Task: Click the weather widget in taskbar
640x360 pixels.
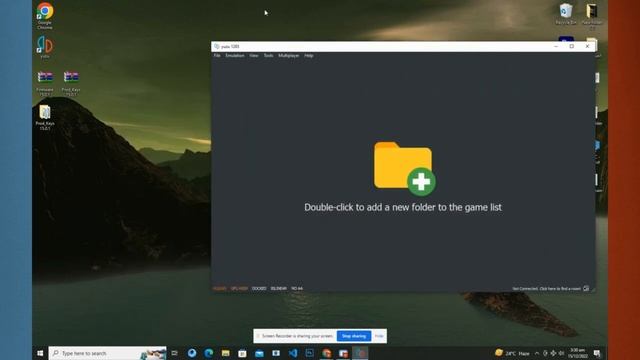Action: [512, 353]
